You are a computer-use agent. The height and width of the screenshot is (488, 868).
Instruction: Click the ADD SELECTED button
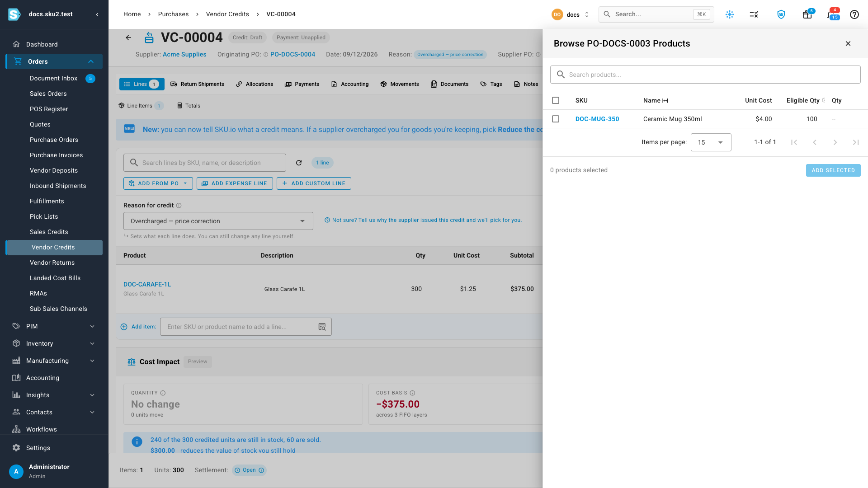click(x=833, y=170)
